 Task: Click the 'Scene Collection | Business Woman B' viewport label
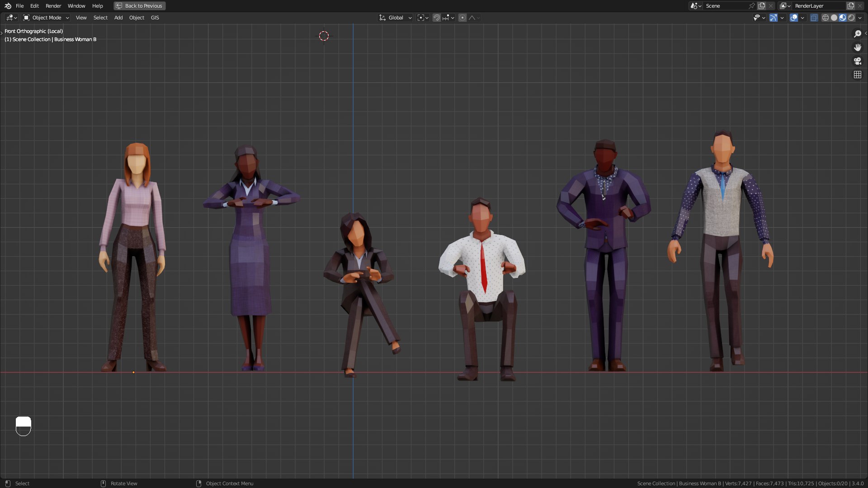(50, 39)
